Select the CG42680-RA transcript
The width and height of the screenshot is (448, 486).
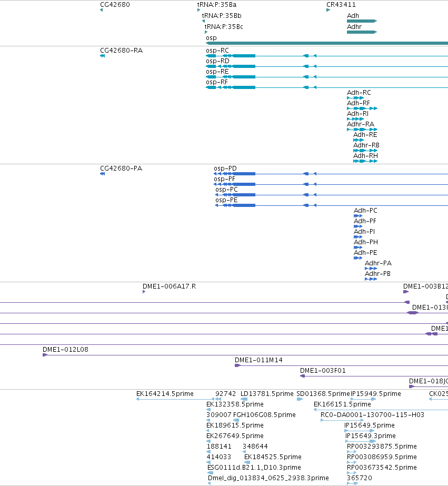click(102, 56)
